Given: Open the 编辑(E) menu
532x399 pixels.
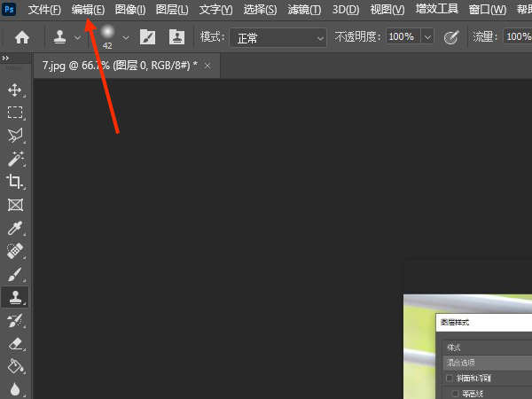Looking at the screenshot, I should point(88,10).
